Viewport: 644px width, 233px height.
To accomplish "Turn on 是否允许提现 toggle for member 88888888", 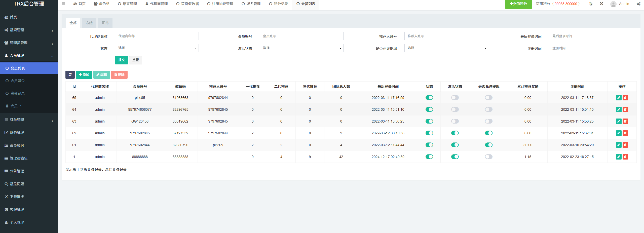I will click(x=488, y=157).
